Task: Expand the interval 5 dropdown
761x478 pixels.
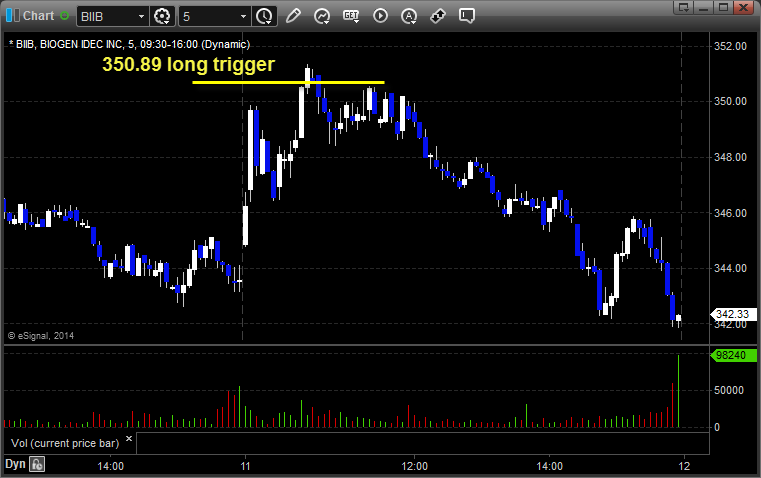Action: pos(243,16)
